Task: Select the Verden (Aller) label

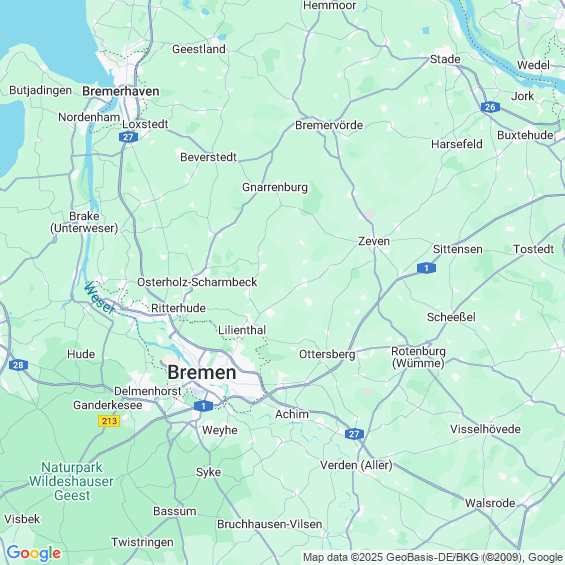Action: pos(356,465)
